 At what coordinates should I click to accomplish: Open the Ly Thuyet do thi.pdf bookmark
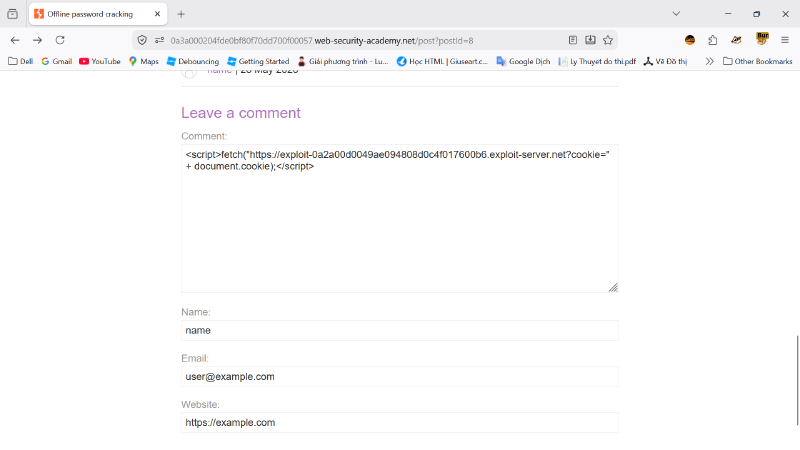click(597, 61)
